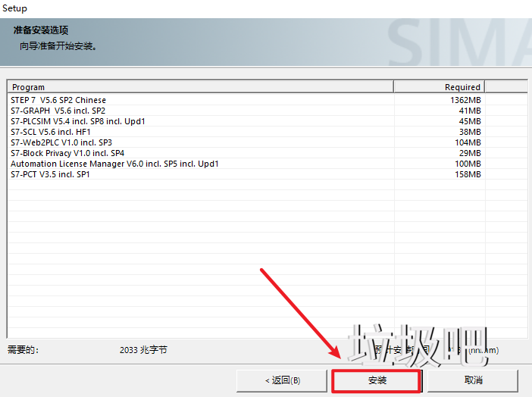
Task: Select the S7-PLCSIM V5.4 entry
Action: (x=77, y=121)
